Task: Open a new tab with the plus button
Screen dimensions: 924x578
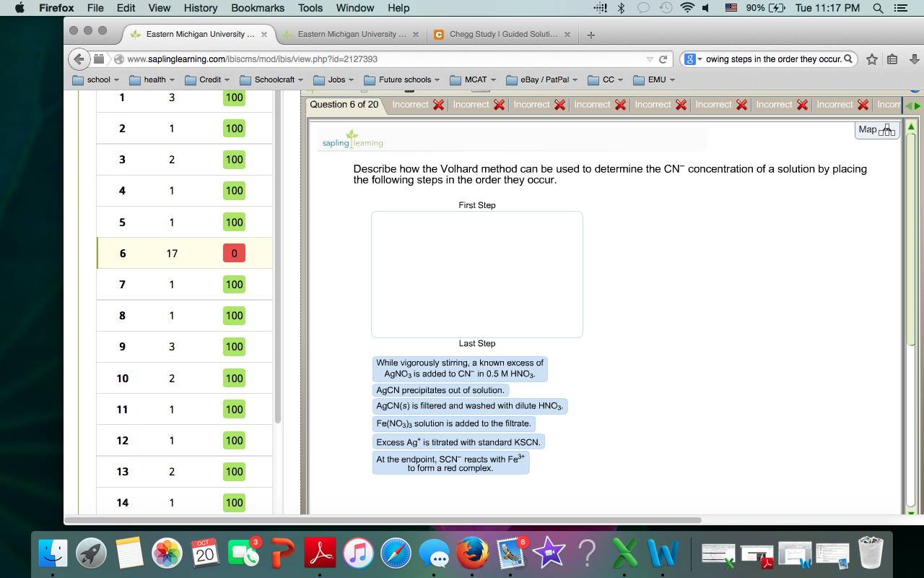Action: coord(590,34)
